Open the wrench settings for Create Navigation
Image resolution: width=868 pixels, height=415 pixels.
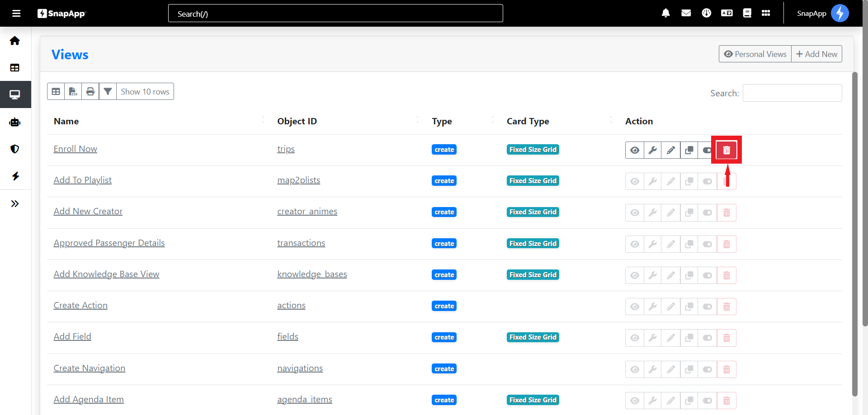tap(652, 369)
